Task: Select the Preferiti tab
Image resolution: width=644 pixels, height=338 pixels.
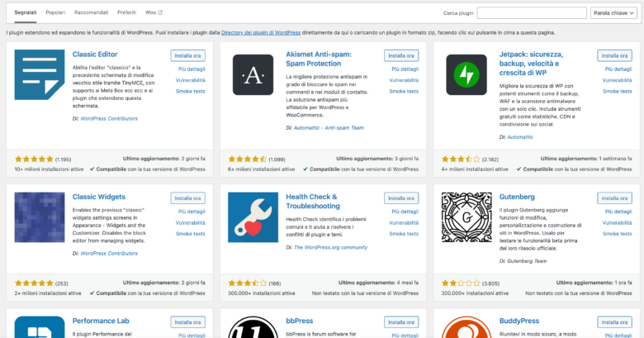Action: 126,13
